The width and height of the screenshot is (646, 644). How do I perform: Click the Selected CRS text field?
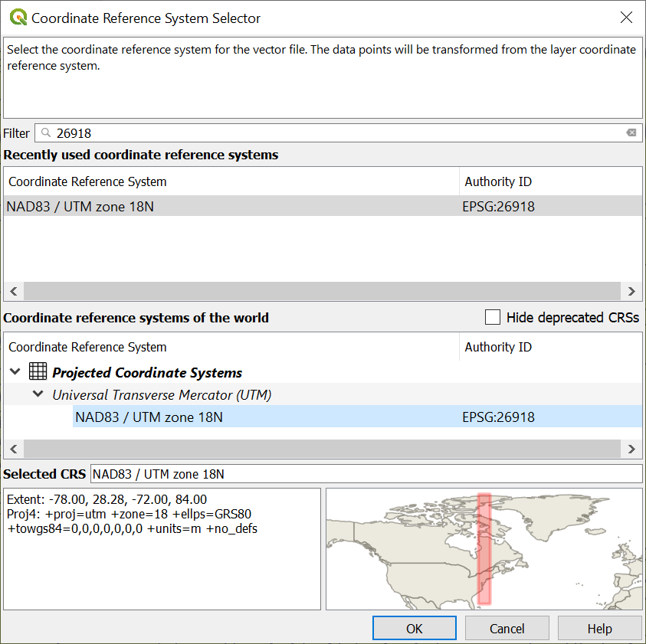(x=366, y=474)
